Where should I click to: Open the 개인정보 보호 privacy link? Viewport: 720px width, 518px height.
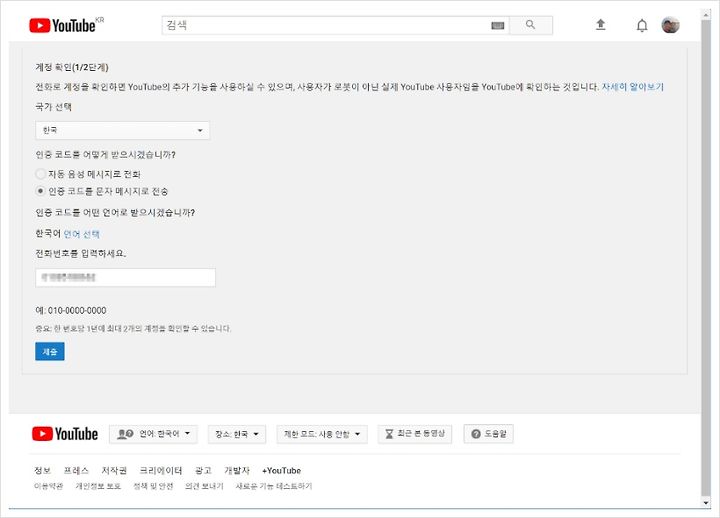tap(98, 486)
